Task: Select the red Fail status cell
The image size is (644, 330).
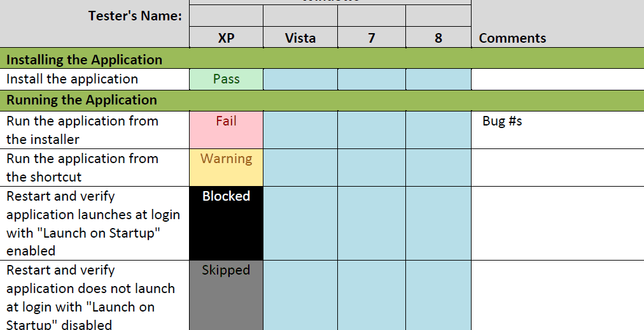Action: 227,130
